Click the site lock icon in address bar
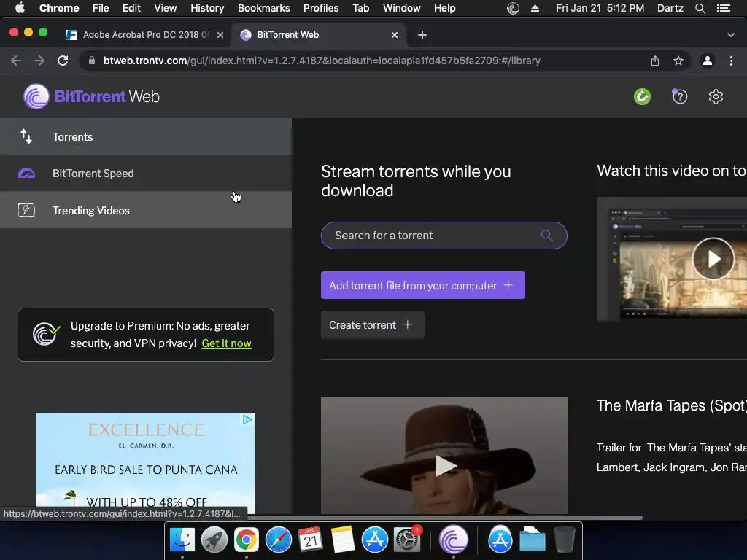This screenshot has width=747, height=560. coord(92,61)
